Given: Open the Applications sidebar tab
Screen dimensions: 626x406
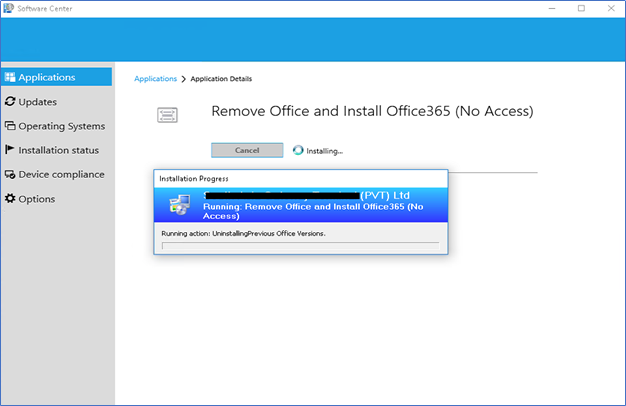Looking at the screenshot, I should click(56, 77).
